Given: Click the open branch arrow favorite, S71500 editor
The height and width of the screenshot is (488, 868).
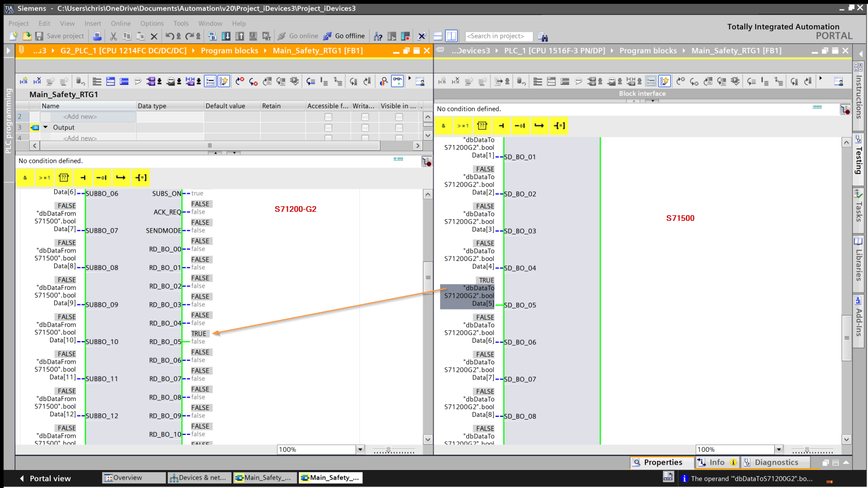Looking at the screenshot, I should 539,125.
